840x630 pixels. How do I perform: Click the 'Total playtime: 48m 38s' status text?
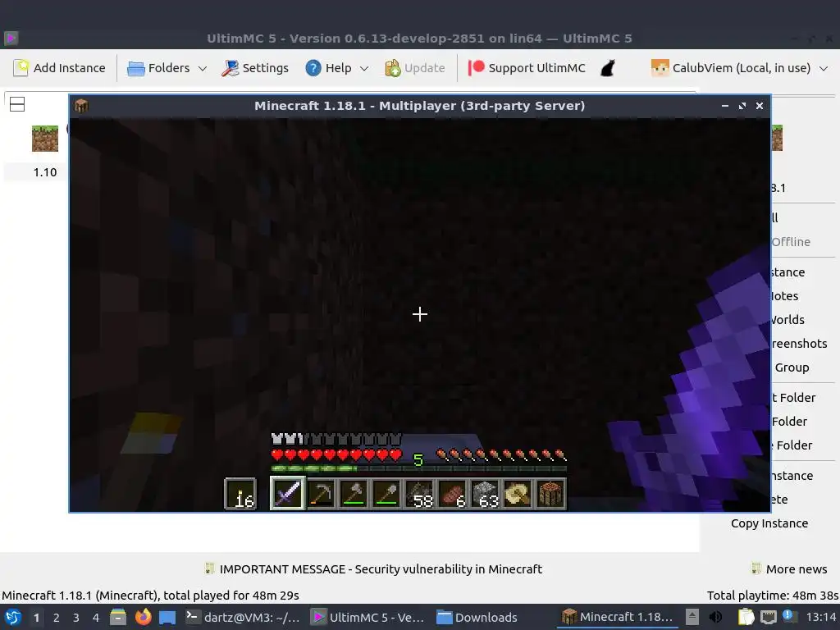772,596
